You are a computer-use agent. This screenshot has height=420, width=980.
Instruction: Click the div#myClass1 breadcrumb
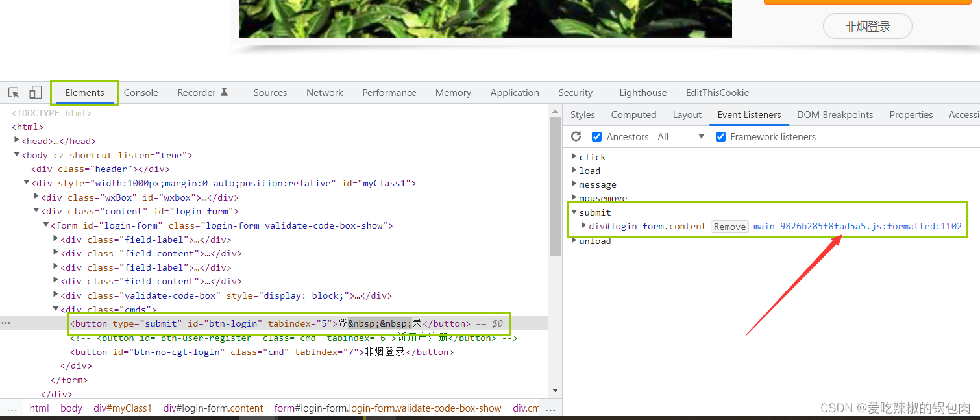[x=123, y=408]
